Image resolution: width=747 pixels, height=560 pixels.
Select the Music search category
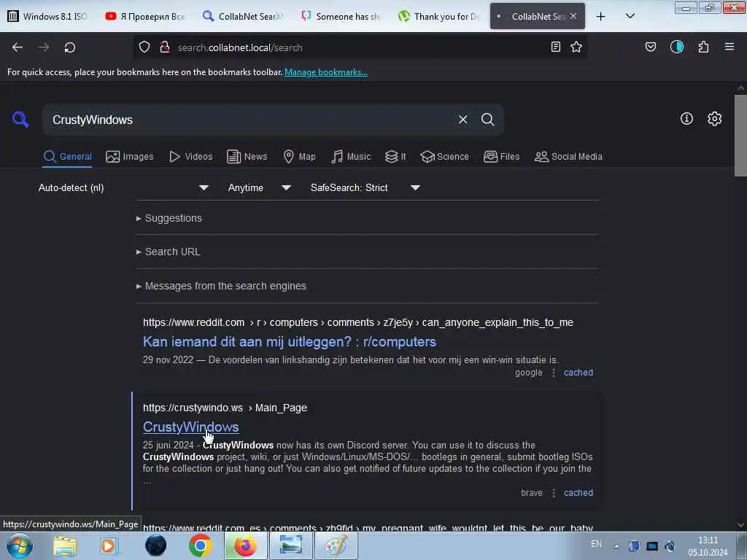[x=351, y=157]
